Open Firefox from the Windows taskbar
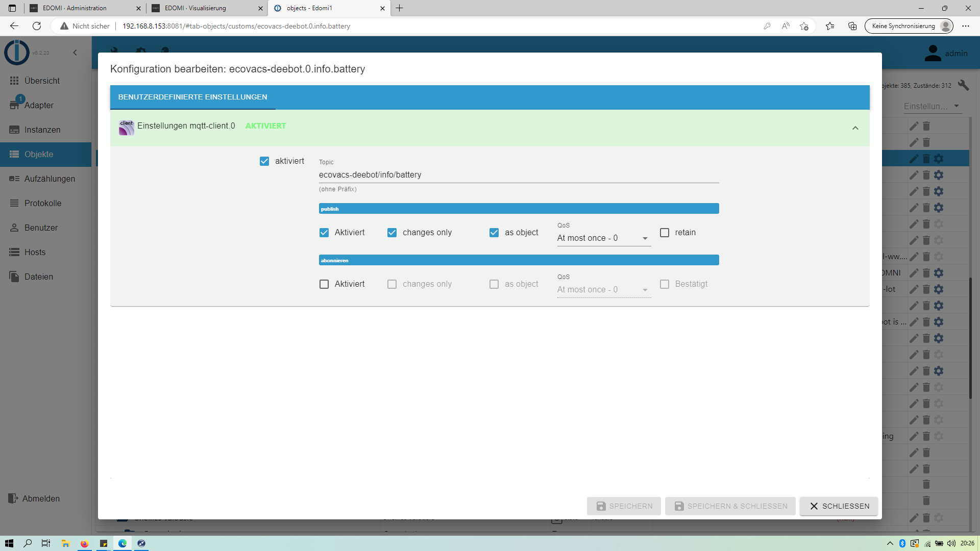 [x=84, y=543]
